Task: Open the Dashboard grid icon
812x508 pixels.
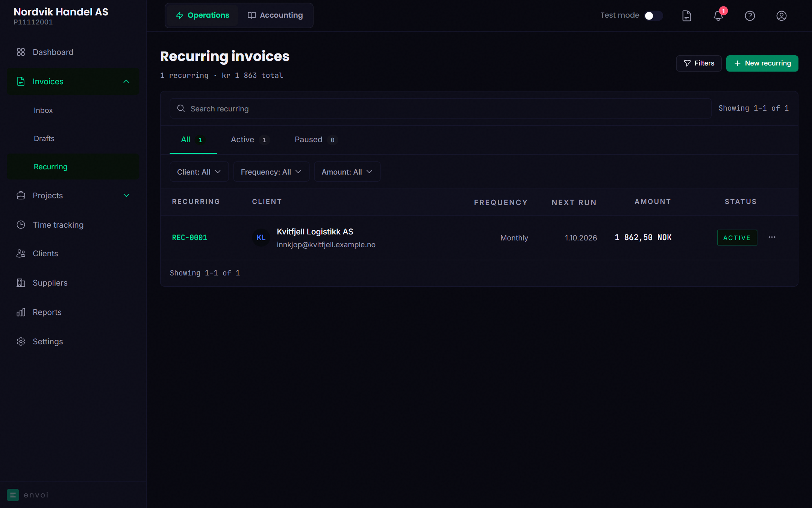Action: tap(21, 52)
